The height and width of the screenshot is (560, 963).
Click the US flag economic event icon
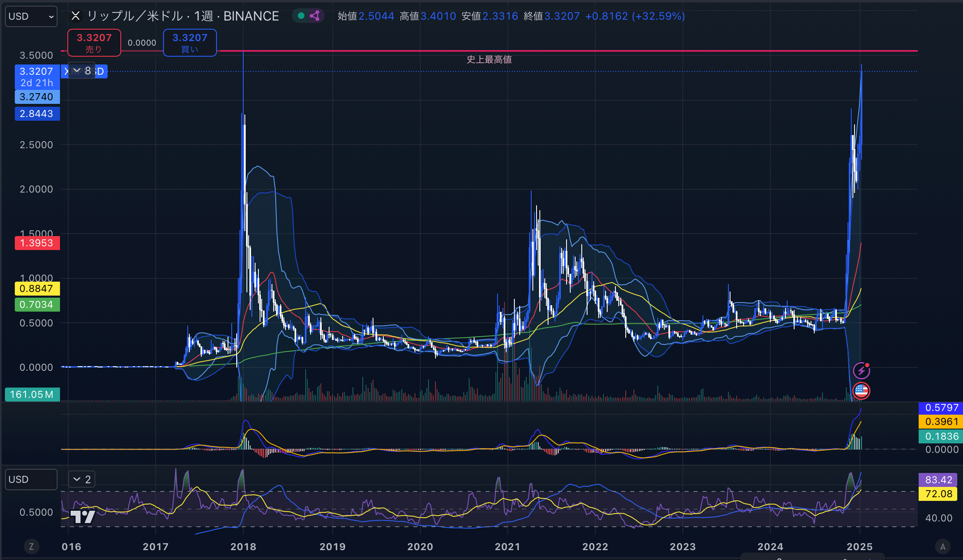[861, 390]
